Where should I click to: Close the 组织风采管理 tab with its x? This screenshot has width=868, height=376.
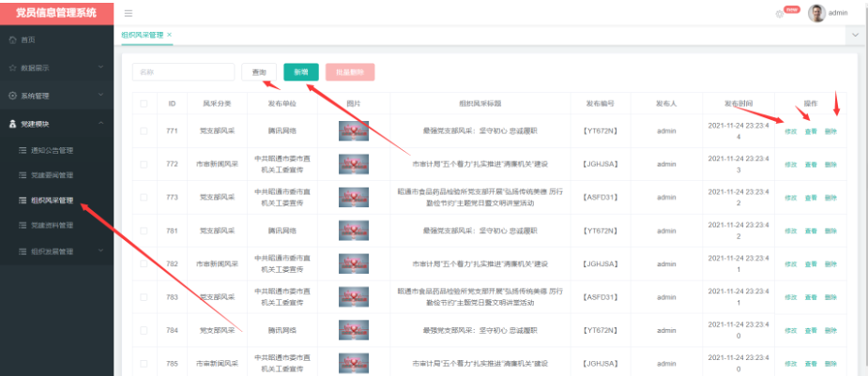(170, 35)
